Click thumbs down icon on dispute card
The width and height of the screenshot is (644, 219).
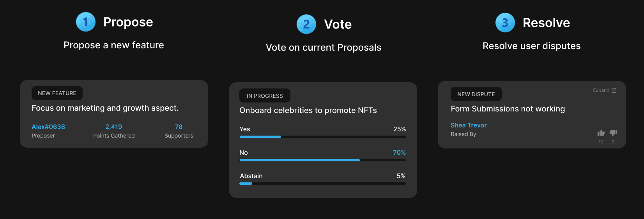[x=613, y=133]
